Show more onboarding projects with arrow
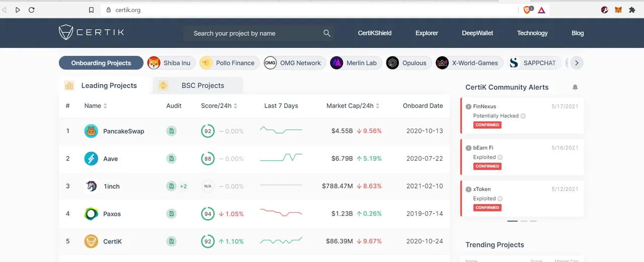 click(x=577, y=63)
